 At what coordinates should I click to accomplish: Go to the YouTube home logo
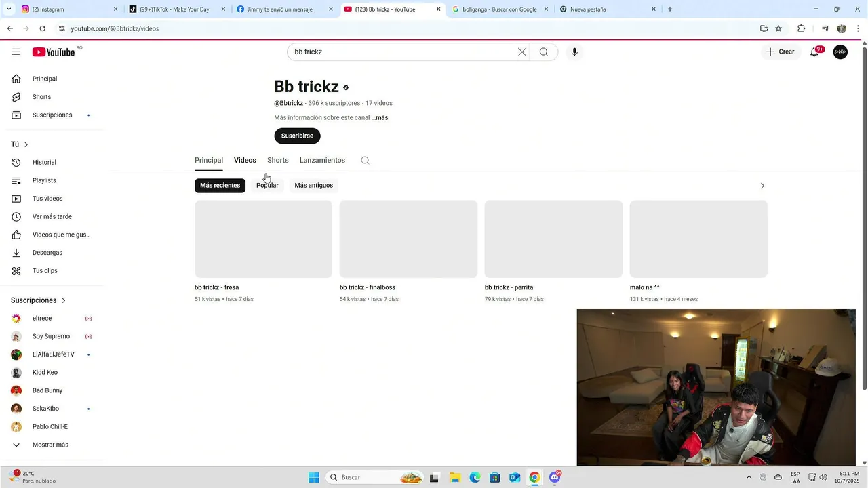click(x=54, y=52)
